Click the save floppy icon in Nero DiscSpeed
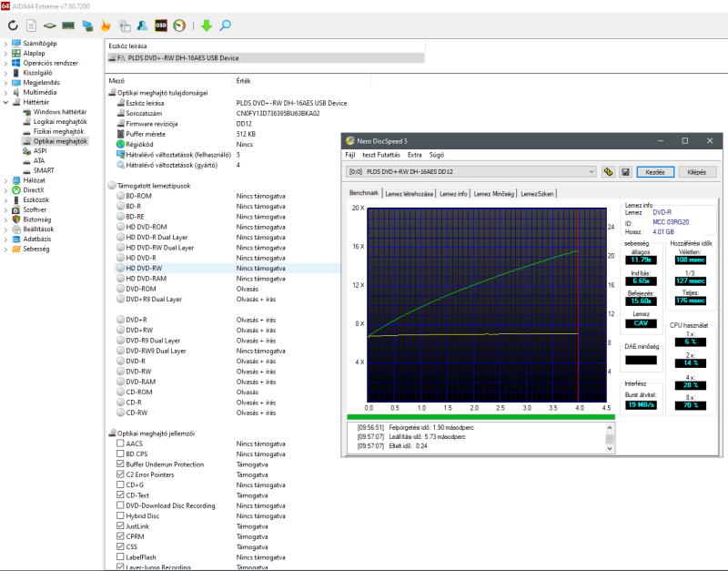The image size is (728, 571). click(626, 171)
